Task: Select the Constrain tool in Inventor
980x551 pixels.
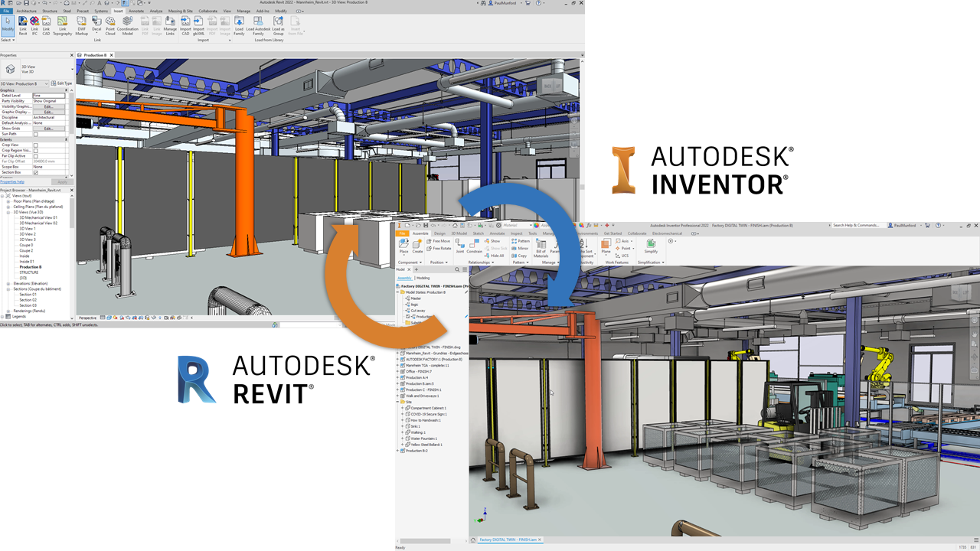Action: 475,245
